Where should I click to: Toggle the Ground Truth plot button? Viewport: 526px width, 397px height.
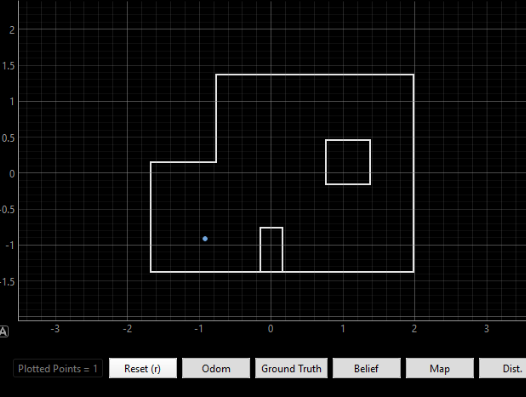click(x=291, y=368)
